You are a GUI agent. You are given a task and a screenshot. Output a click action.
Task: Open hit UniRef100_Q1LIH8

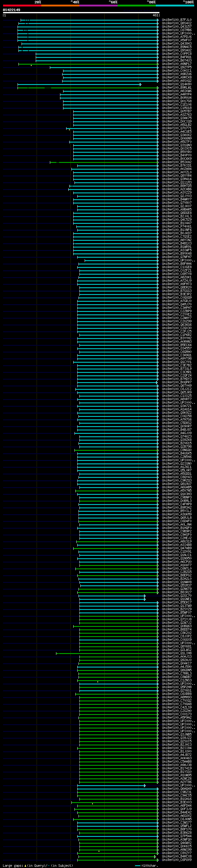coord(176,653)
